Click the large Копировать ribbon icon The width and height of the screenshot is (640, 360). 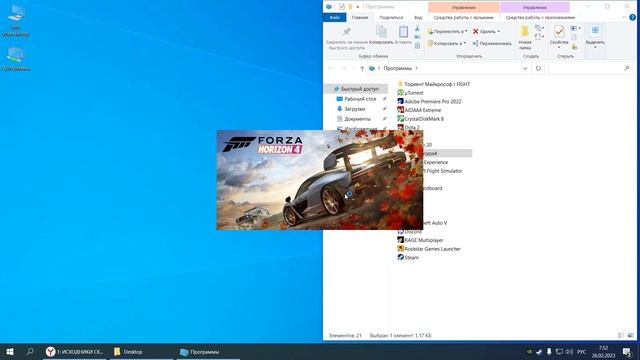pos(381,32)
